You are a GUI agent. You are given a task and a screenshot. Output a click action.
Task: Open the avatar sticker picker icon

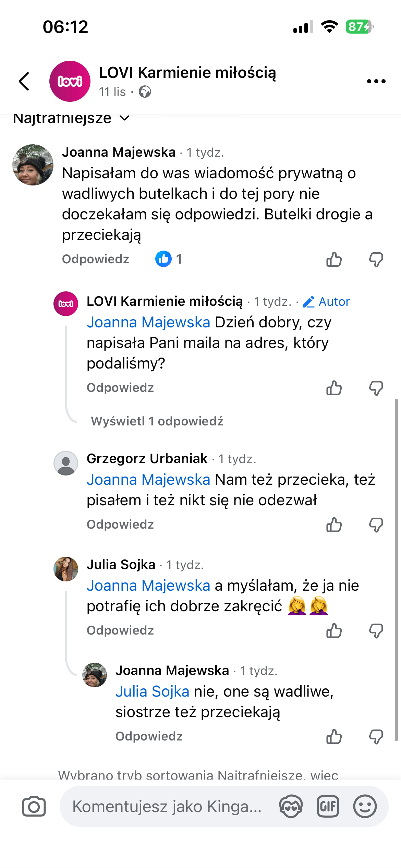291,806
